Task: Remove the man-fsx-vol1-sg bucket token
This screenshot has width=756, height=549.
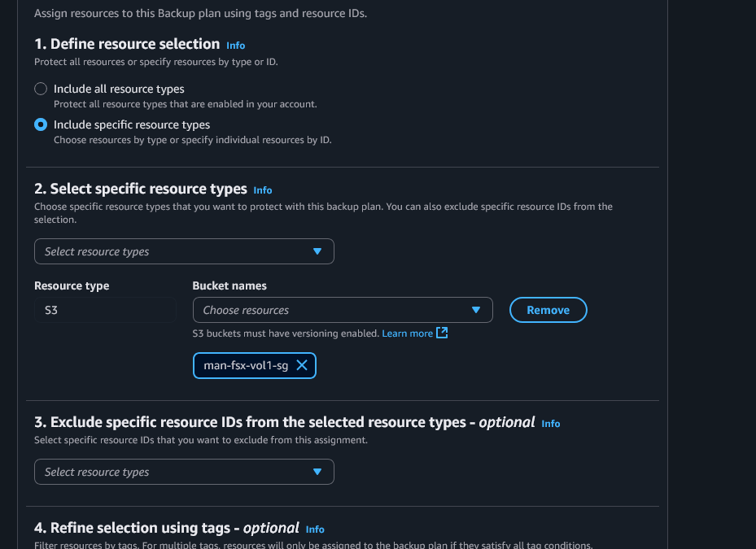Action: (x=302, y=365)
